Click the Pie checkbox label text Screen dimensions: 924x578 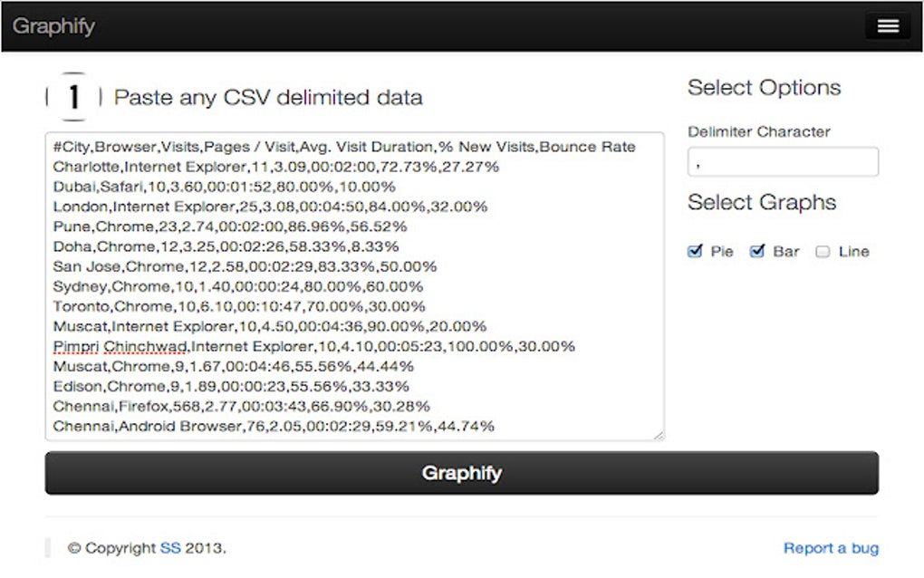tap(722, 252)
